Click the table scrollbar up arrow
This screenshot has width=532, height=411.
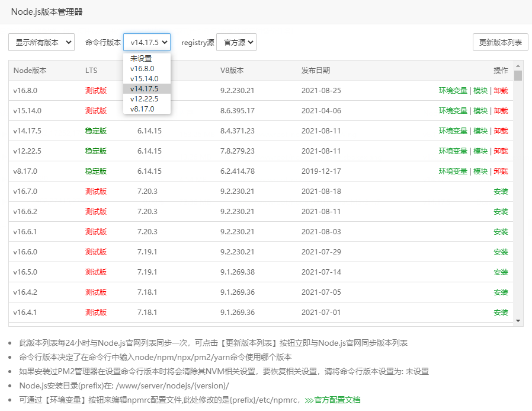click(x=518, y=66)
